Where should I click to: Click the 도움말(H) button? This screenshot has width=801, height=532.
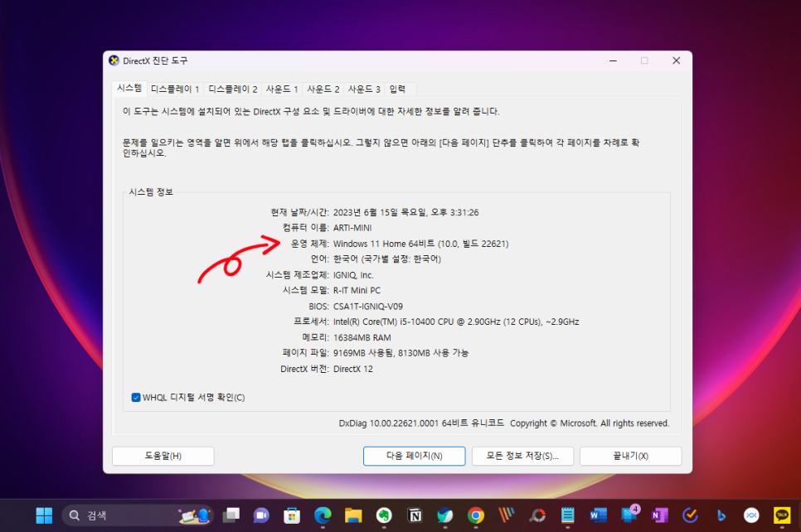(163, 456)
